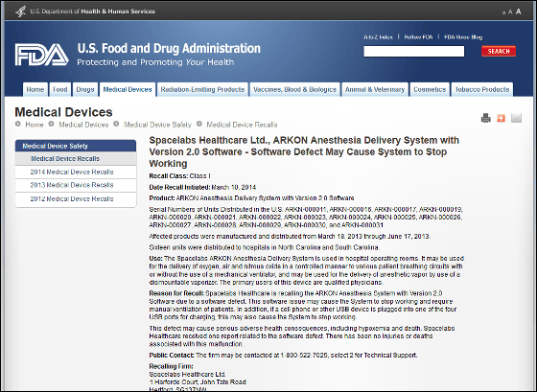Click the U.S. Food and Drug Administration title
The height and width of the screenshot is (392, 537).
tap(169, 48)
